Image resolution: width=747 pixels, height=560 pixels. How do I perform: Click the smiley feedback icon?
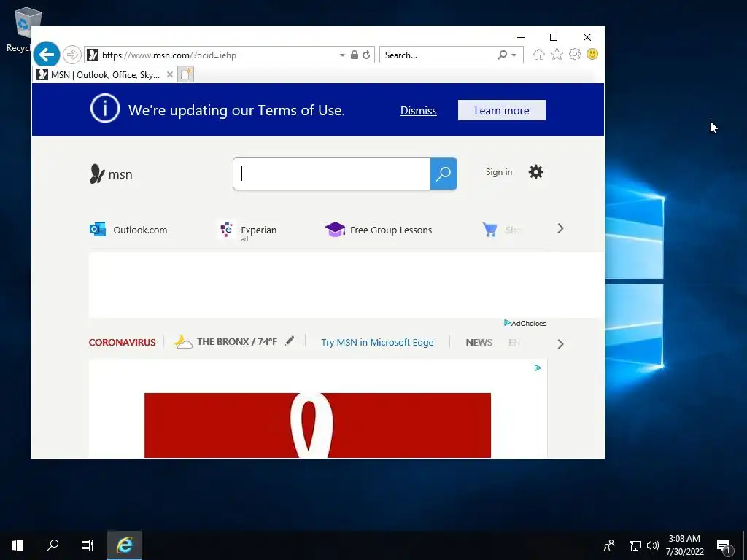pos(592,54)
